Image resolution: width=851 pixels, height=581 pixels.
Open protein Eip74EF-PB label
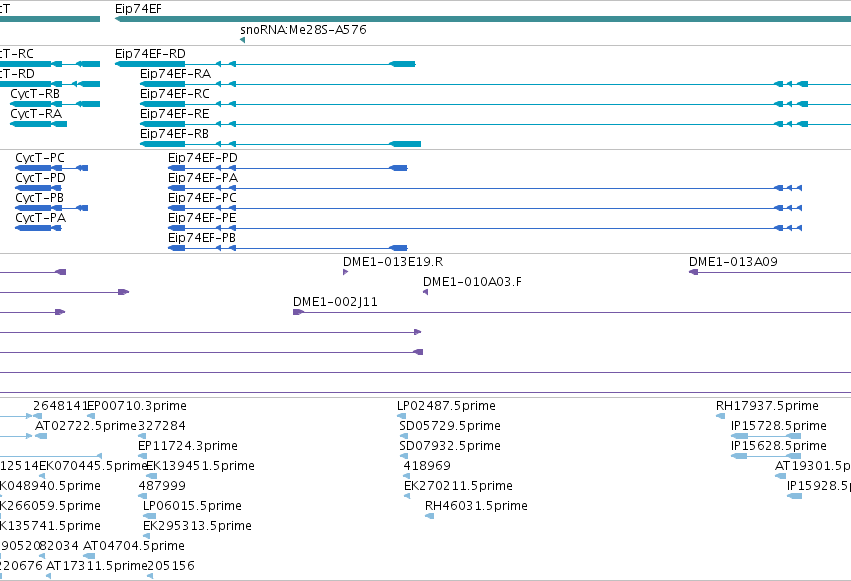(202, 238)
